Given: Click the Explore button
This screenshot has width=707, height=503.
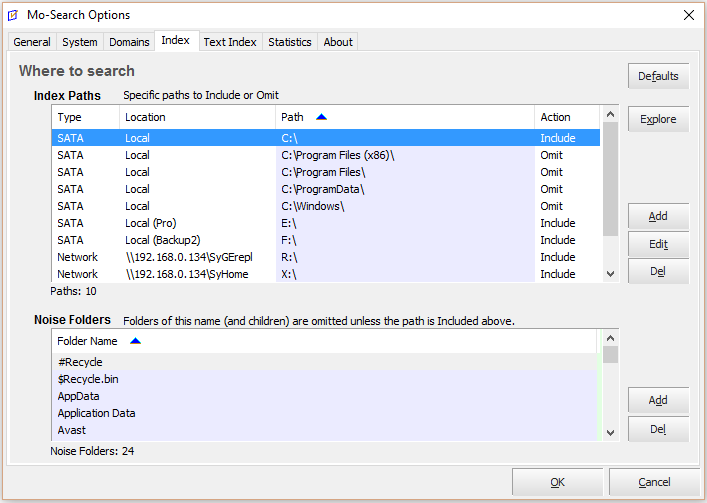Looking at the screenshot, I should 658,119.
